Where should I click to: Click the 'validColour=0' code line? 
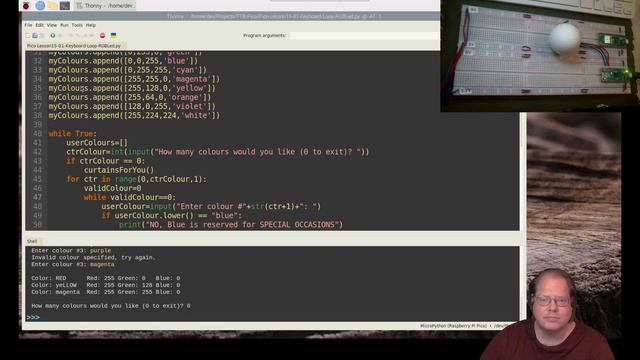pos(112,188)
